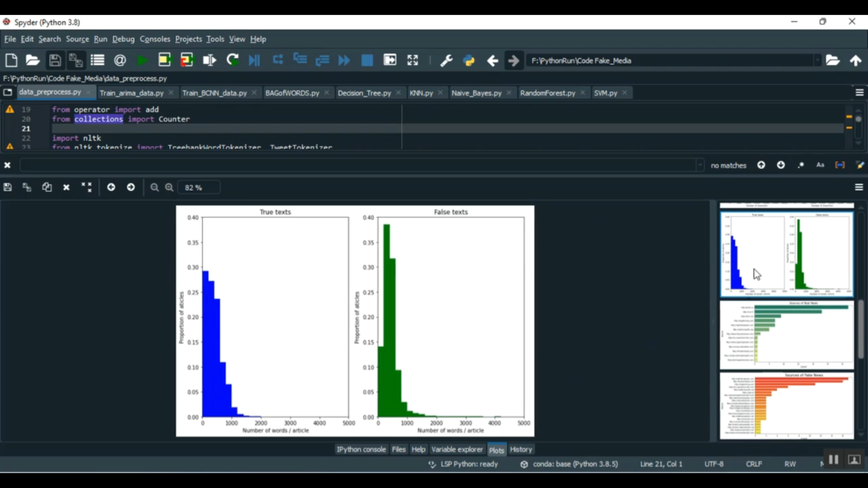868x488 pixels.
Task: Open the search history dropdown arrow
Action: tap(700, 165)
